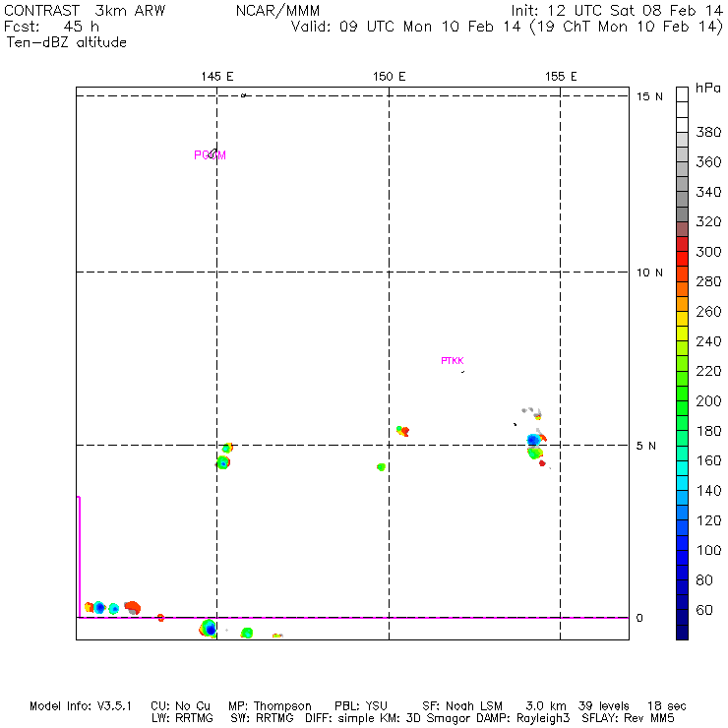This screenshot has width=728, height=728.
Task: Click the 145 E longitude label
Action: pos(217,77)
